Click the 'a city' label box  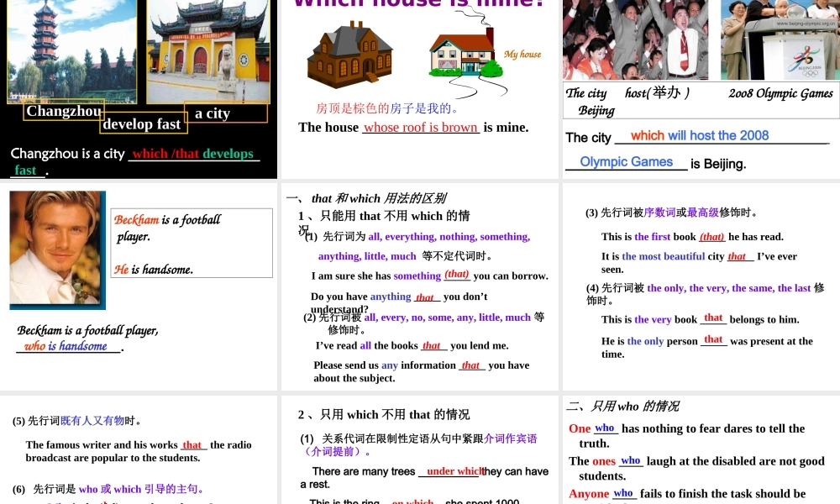(x=225, y=113)
